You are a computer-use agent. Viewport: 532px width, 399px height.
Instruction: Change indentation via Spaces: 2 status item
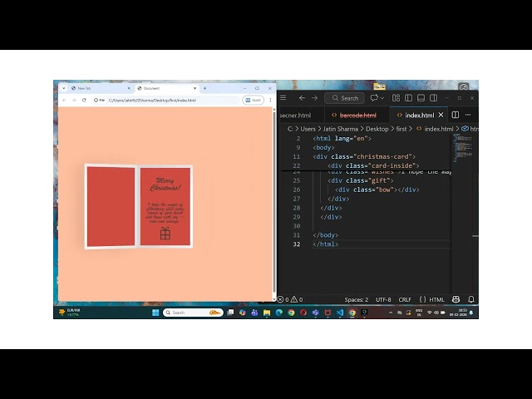[357, 299]
